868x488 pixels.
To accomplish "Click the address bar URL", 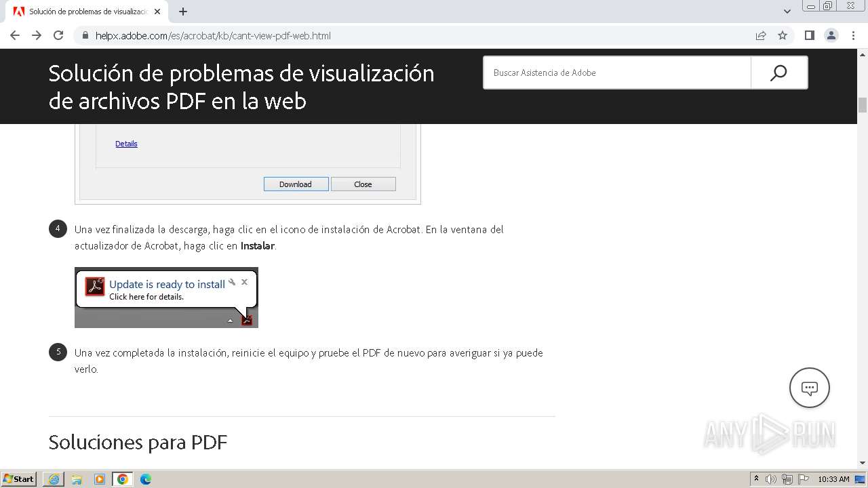I will click(x=213, y=35).
